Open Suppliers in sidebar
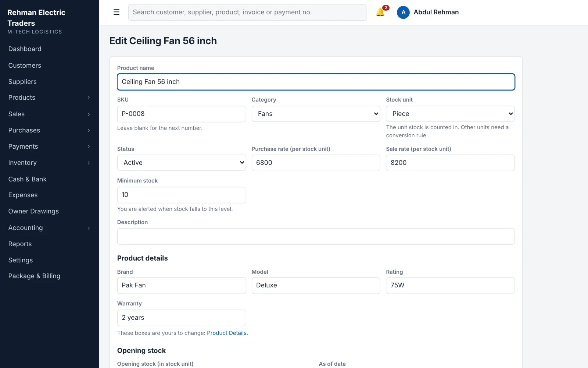 (22, 82)
